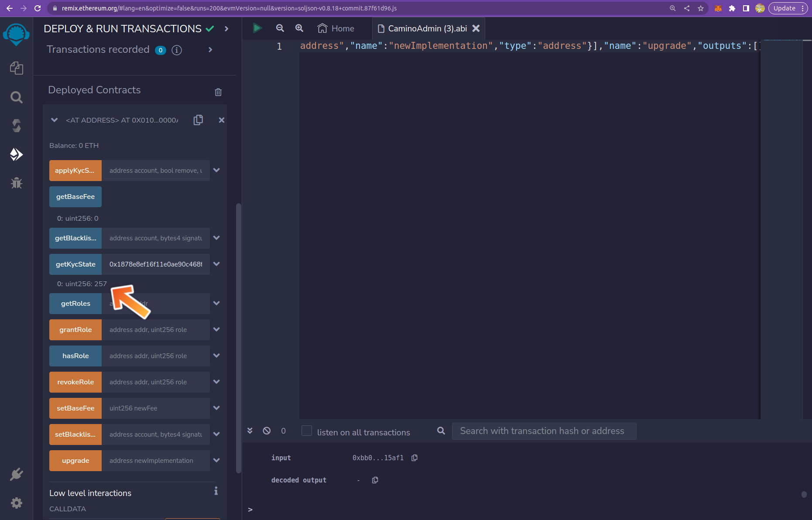The width and height of the screenshot is (812, 520).
Task: Click the green run script play icon
Action: click(x=257, y=28)
